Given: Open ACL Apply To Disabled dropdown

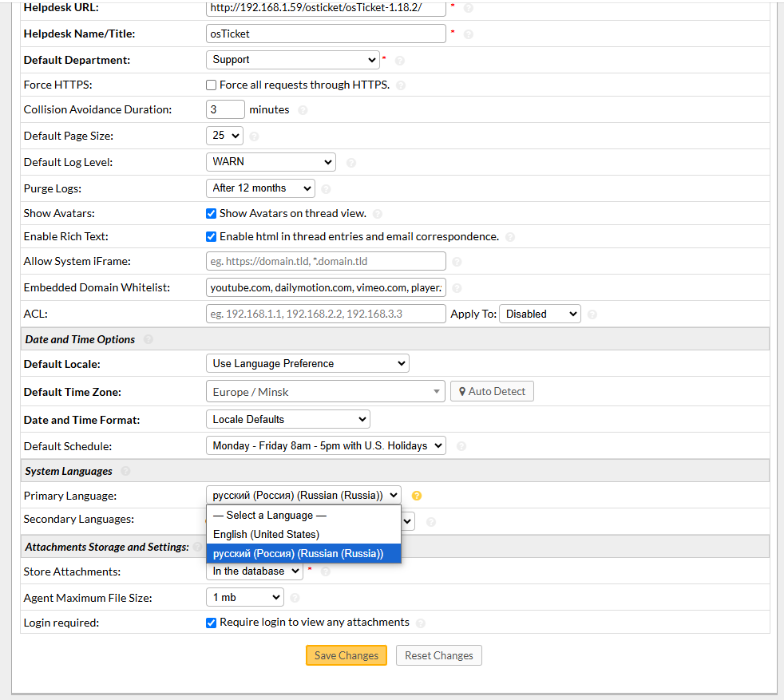Looking at the screenshot, I should (540, 314).
